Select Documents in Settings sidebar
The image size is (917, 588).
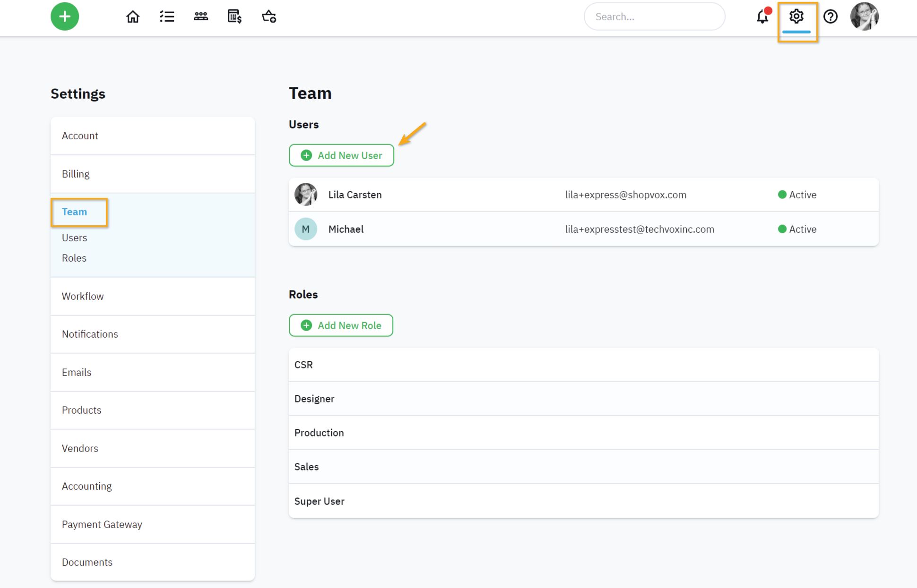coord(153,562)
